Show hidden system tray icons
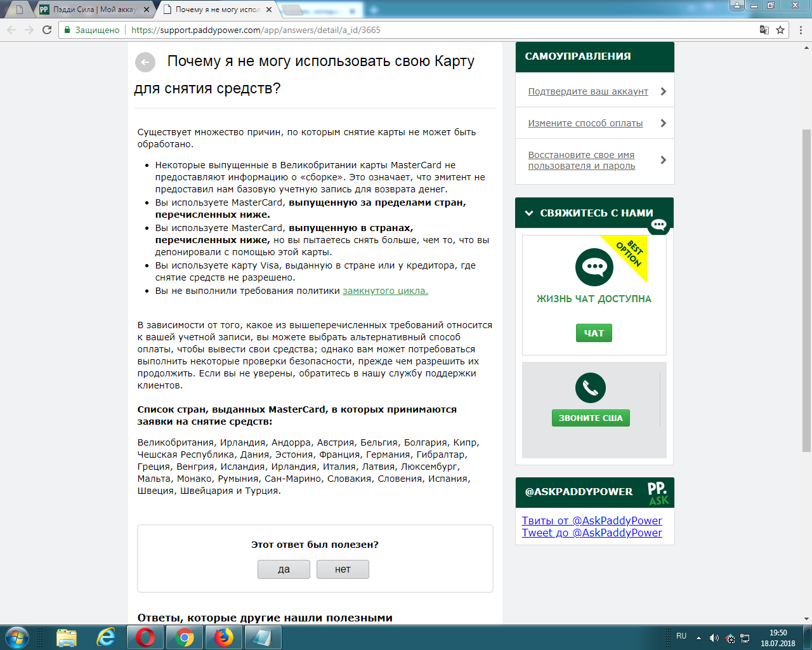The height and width of the screenshot is (650, 812). point(698,638)
